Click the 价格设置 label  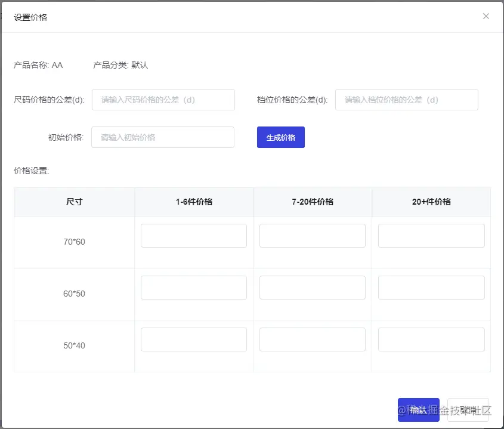click(x=31, y=171)
